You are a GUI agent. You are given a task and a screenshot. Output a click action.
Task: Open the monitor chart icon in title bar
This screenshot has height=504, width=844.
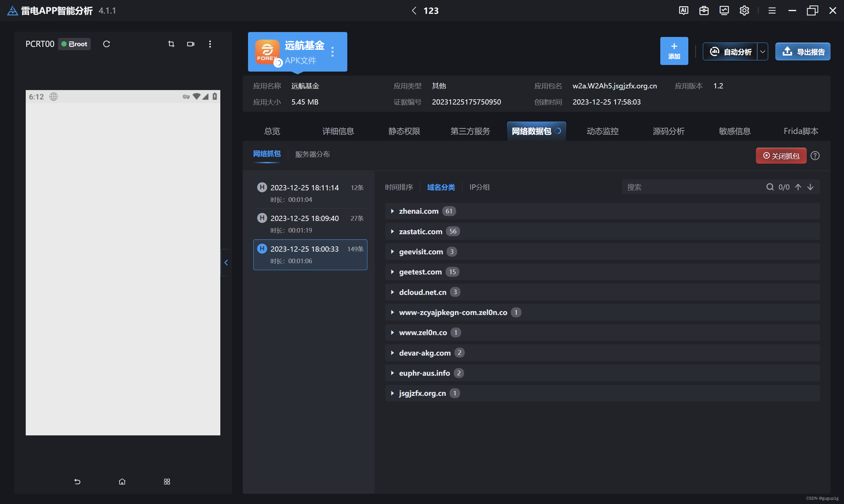coord(724,11)
